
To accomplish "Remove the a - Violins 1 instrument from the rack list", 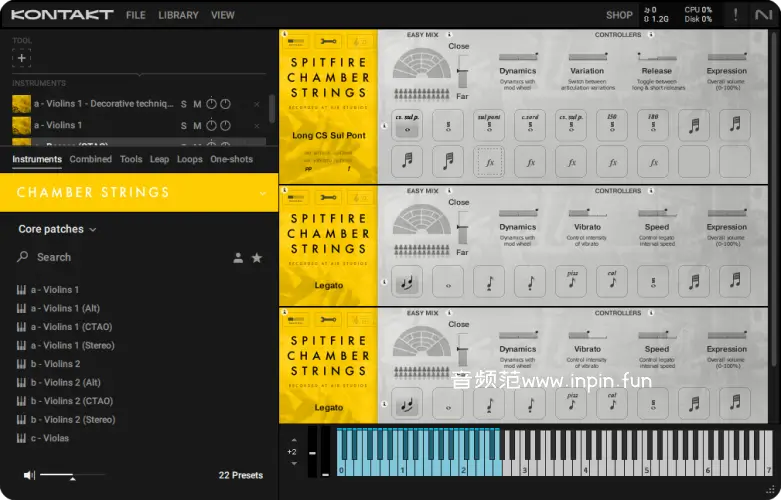I will [257, 125].
